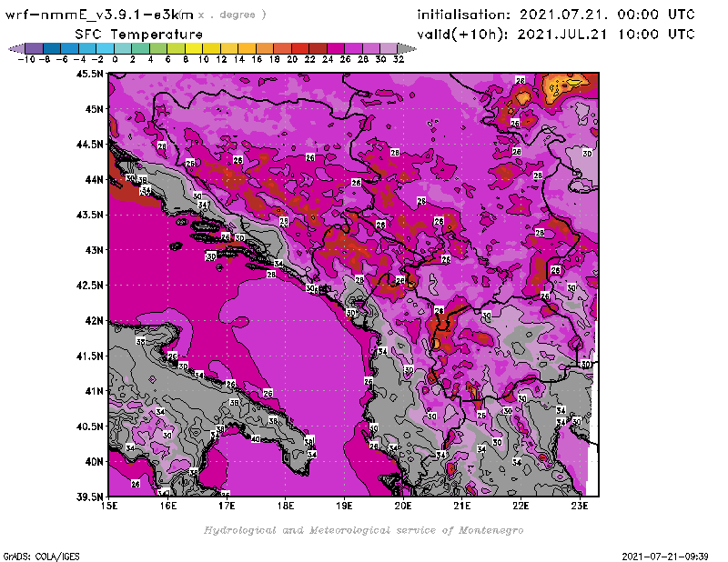The height and width of the screenshot is (562, 728).
Task: Click the 40N latitude label
Action: click(94, 462)
